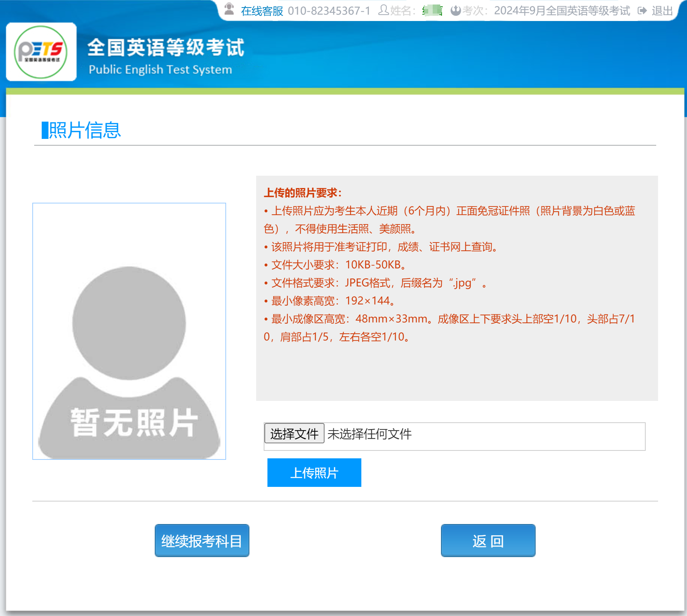This screenshot has width=687, height=616.
Task: Click the 全国英语等级考试 site title
Action: coord(166,48)
